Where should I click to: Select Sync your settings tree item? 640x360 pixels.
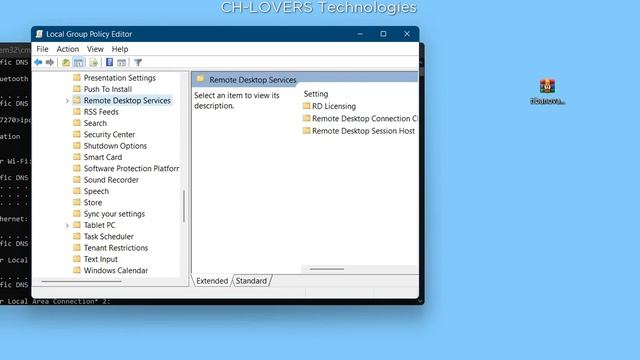[x=114, y=214]
